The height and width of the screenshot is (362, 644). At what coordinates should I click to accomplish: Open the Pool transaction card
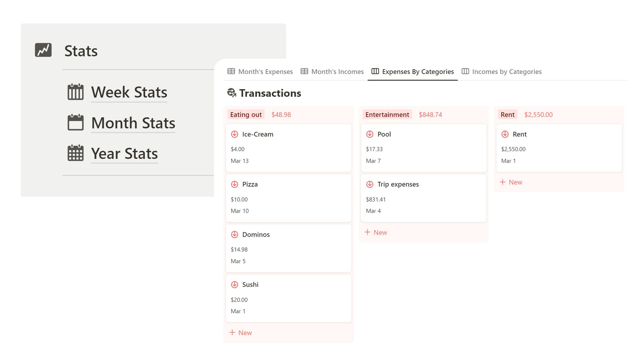click(424, 148)
